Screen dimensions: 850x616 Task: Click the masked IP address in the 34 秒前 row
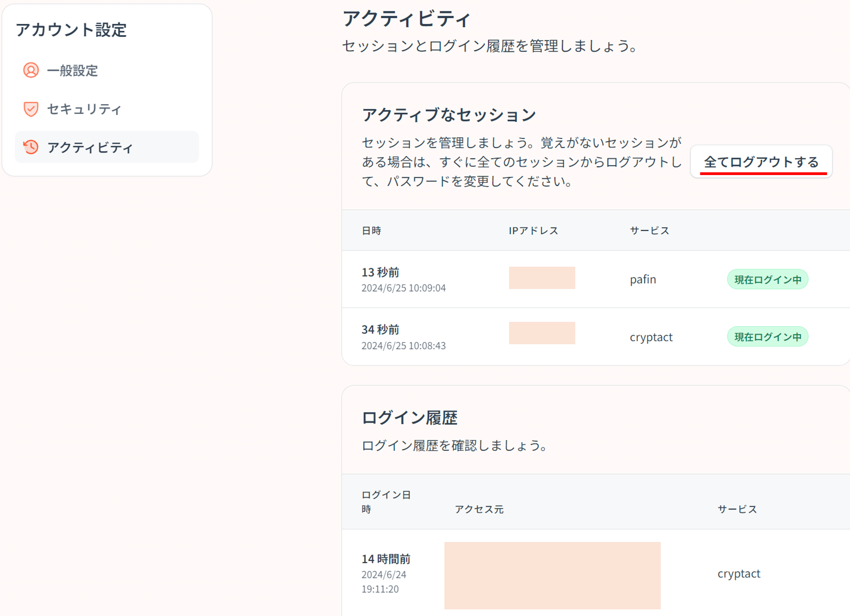[x=542, y=333]
